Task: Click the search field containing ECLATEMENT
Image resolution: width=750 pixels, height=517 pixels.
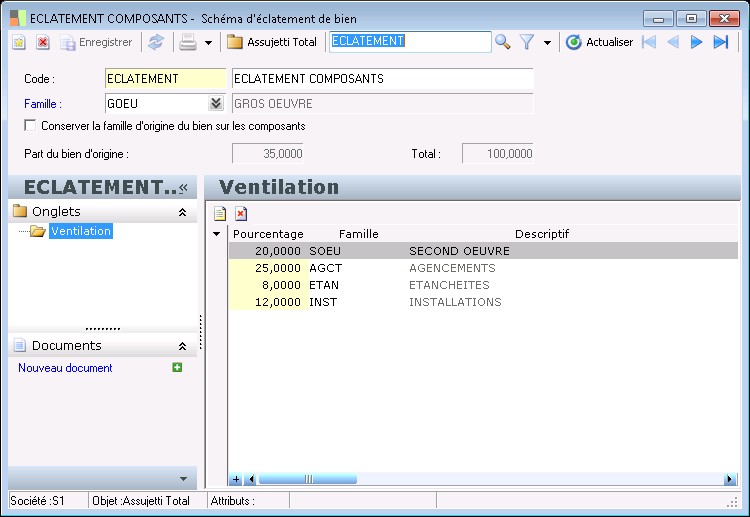Action: (409, 42)
